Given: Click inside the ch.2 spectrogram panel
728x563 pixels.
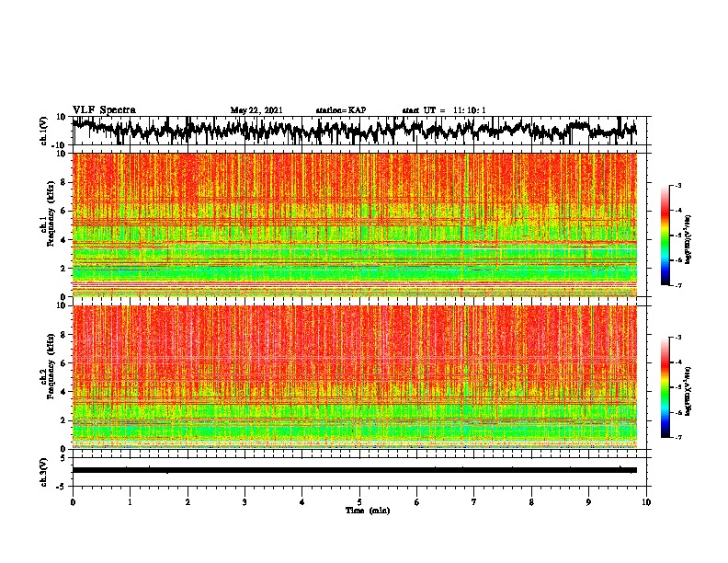Looking at the screenshot, I should click(x=355, y=377).
